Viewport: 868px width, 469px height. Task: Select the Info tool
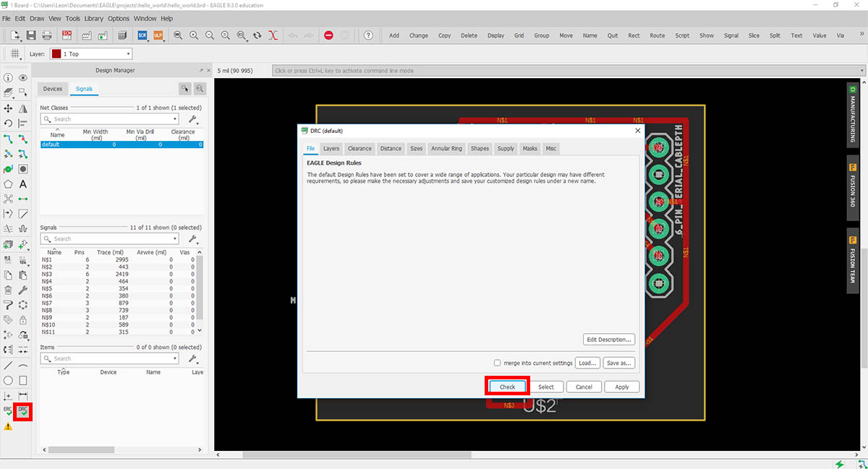pyautogui.click(x=8, y=78)
